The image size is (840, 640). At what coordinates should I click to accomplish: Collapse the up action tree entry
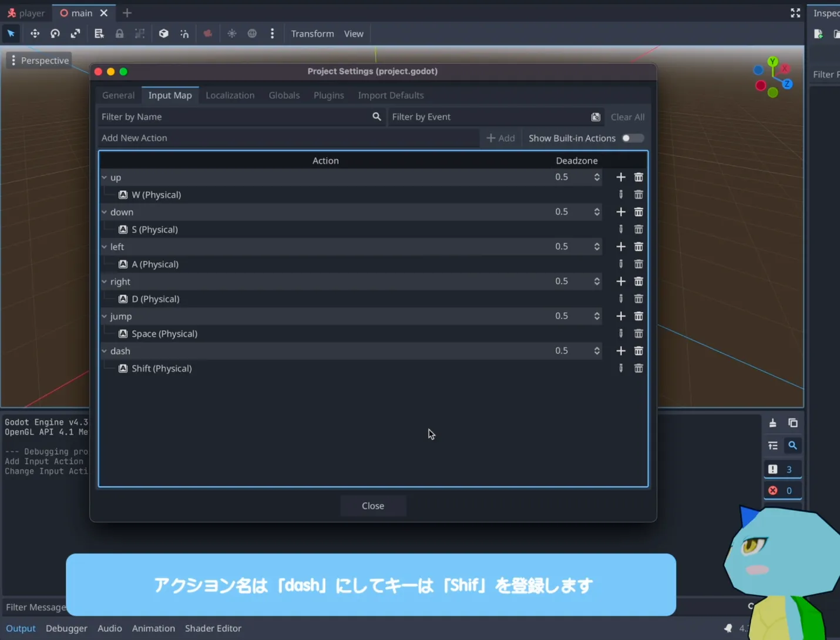[105, 177]
